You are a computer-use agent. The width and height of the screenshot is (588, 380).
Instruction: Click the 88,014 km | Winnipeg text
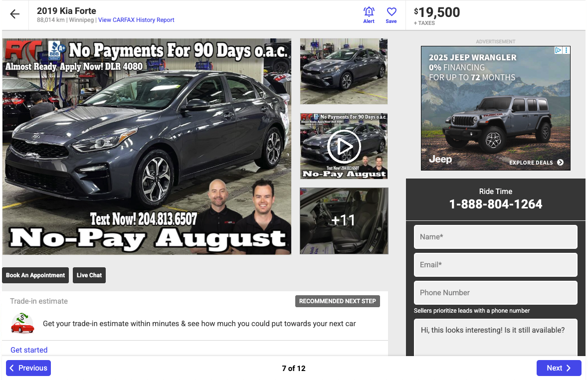[65, 20]
